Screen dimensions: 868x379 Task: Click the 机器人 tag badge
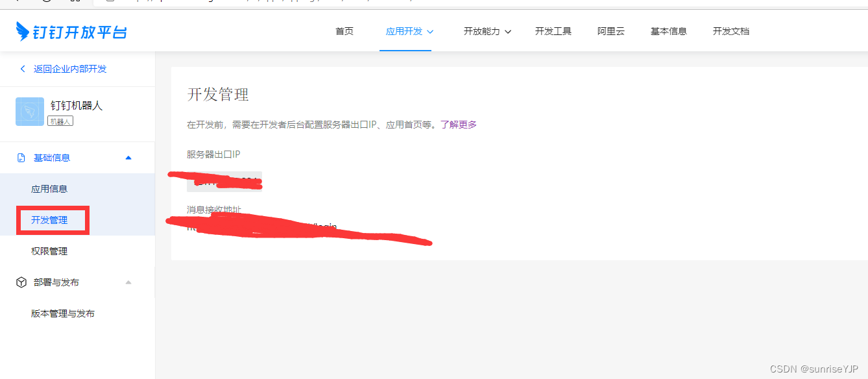60,121
